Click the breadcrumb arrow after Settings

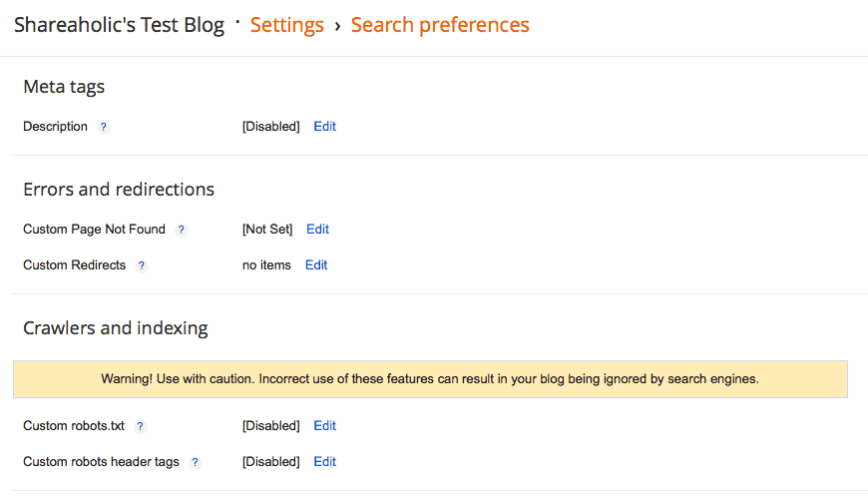pyautogui.click(x=337, y=26)
